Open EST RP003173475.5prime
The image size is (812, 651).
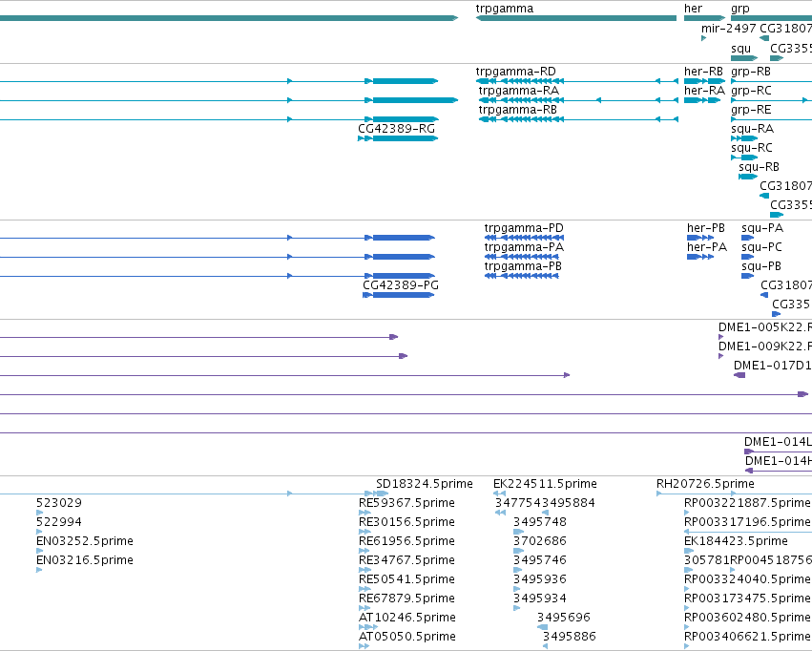747,598
